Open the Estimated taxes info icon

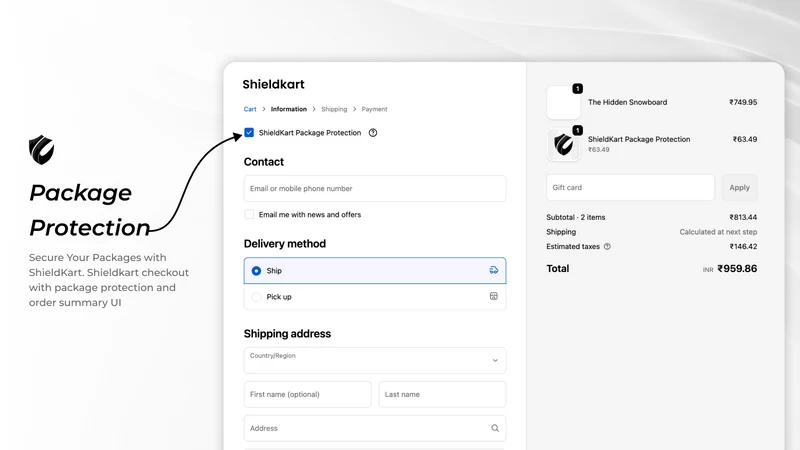[607, 246]
